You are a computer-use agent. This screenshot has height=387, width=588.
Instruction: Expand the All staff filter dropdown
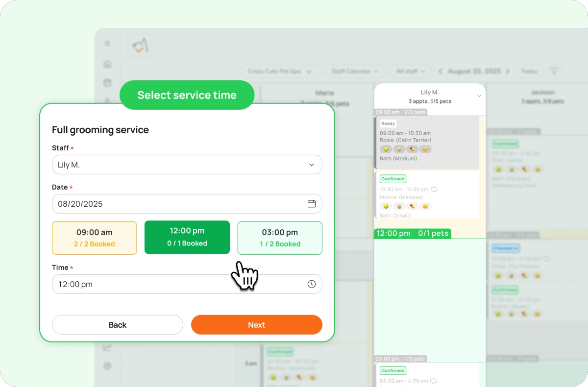point(410,71)
